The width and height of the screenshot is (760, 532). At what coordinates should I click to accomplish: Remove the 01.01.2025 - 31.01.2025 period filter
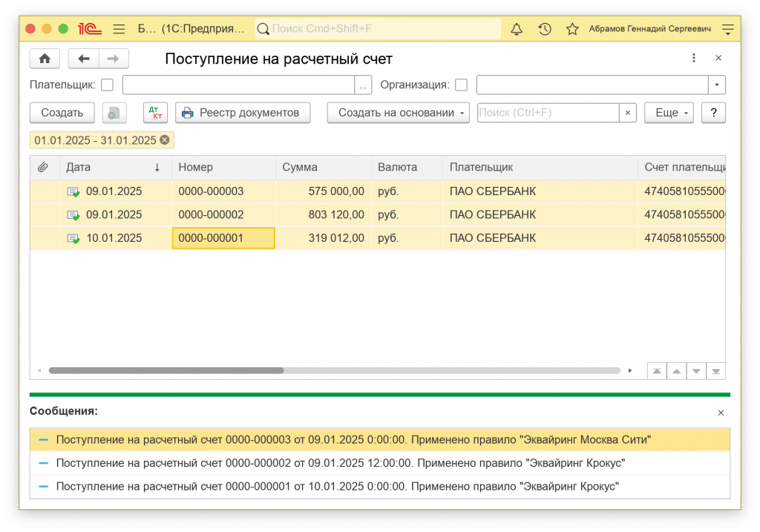click(x=164, y=140)
